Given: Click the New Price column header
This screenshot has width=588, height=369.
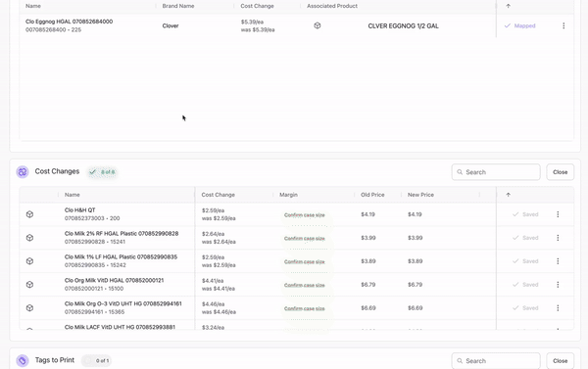Looking at the screenshot, I should click(x=420, y=195).
